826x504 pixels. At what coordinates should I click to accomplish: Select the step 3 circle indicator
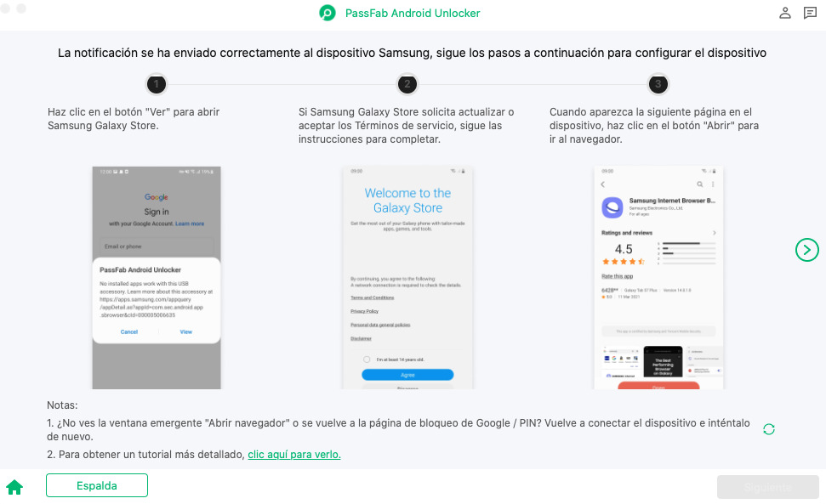pos(658,84)
